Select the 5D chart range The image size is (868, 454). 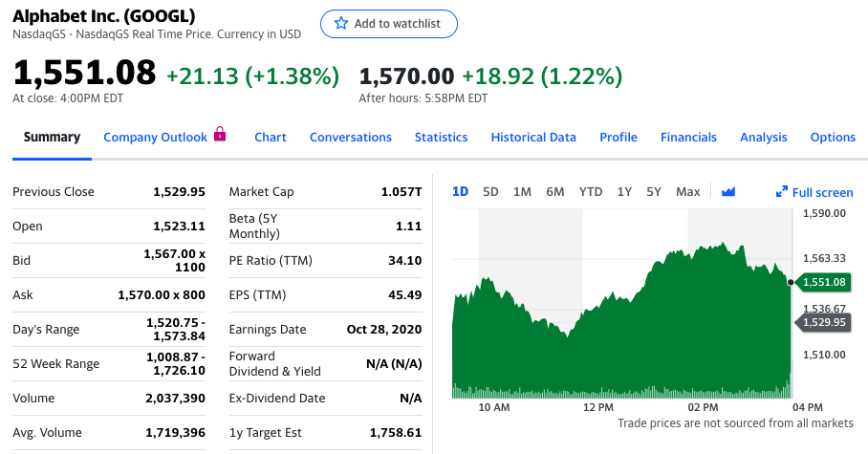(490, 191)
